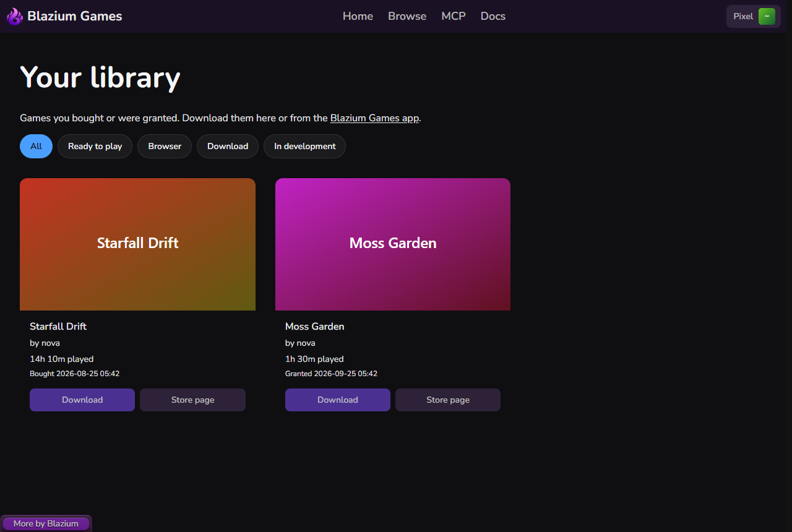Open the Store page for Starfall Drift
The width and height of the screenshot is (792, 532).
pyautogui.click(x=192, y=400)
